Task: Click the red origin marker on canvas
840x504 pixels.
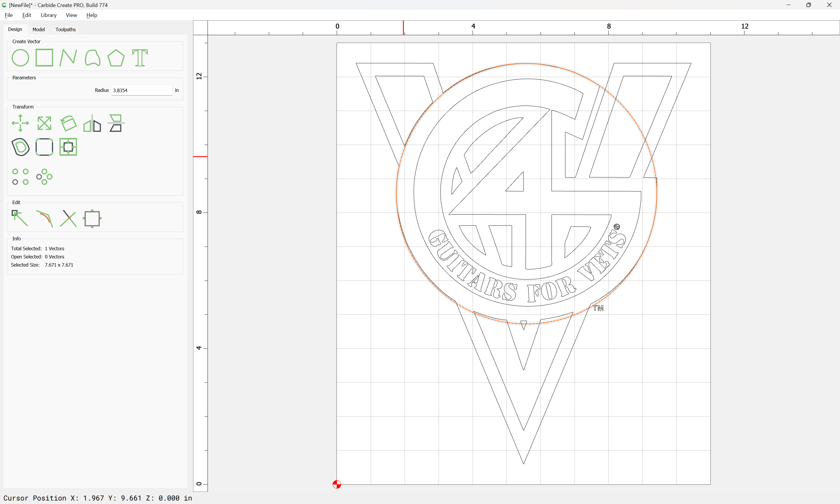Action: click(337, 484)
